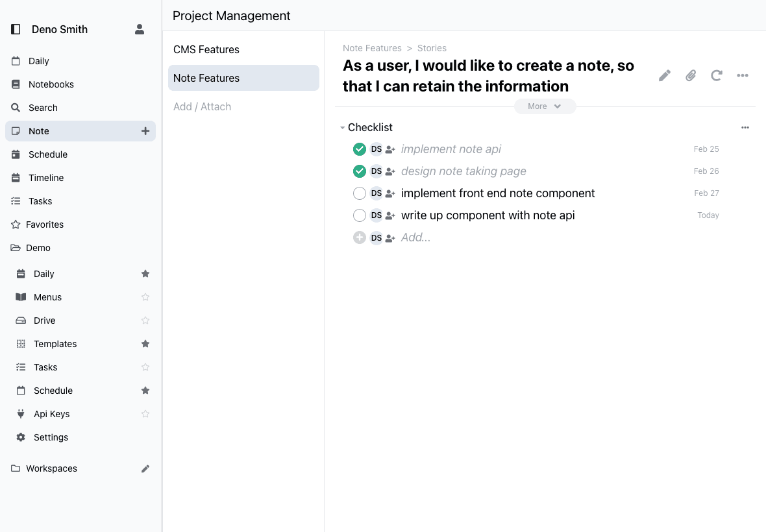Open the user profile icon
This screenshot has width=766, height=532.
[139, 29]
